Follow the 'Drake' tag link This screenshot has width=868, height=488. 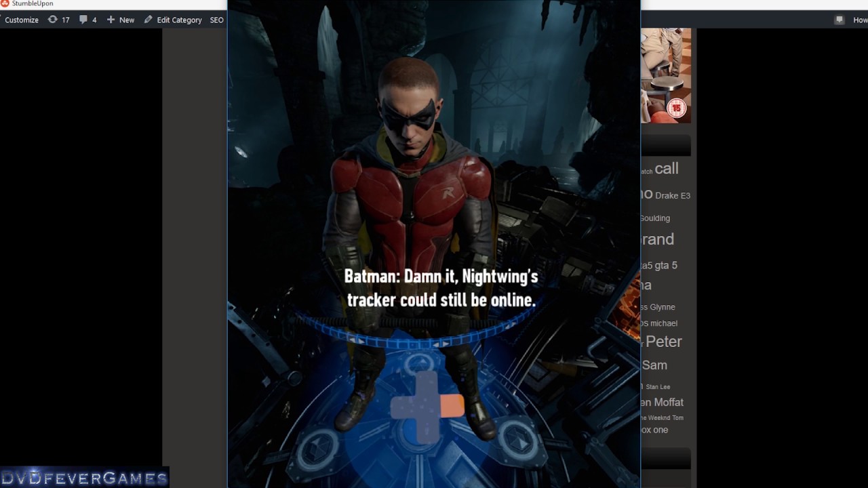coord(667,195)
